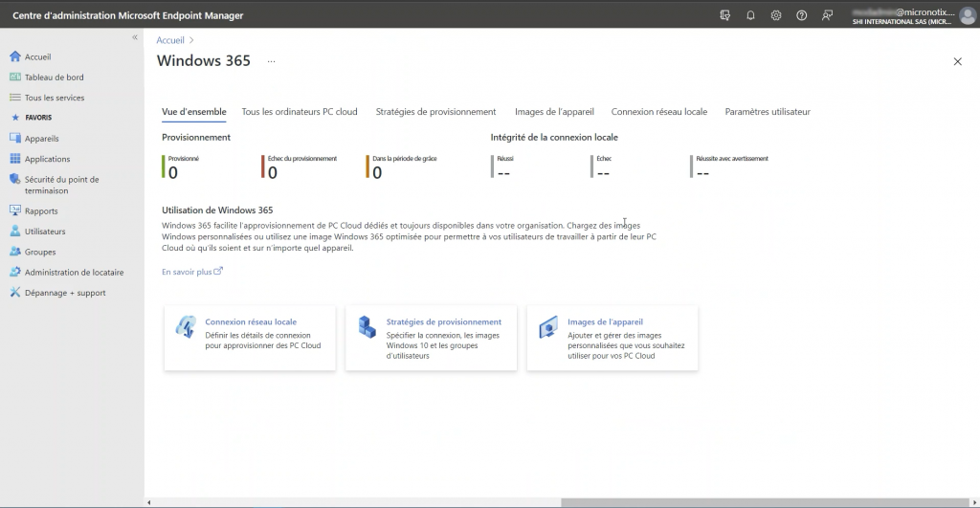Open the Accueil home icon in sidebar
980x508 pixels.
[x=15, y=56]
